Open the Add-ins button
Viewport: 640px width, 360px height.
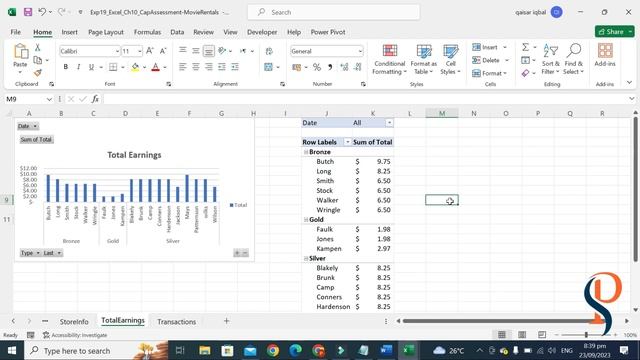click(x=604, y=56)
